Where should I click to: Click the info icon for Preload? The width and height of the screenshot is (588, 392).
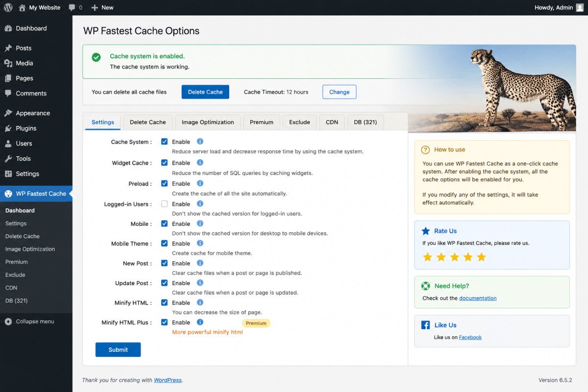click(200, 183)
